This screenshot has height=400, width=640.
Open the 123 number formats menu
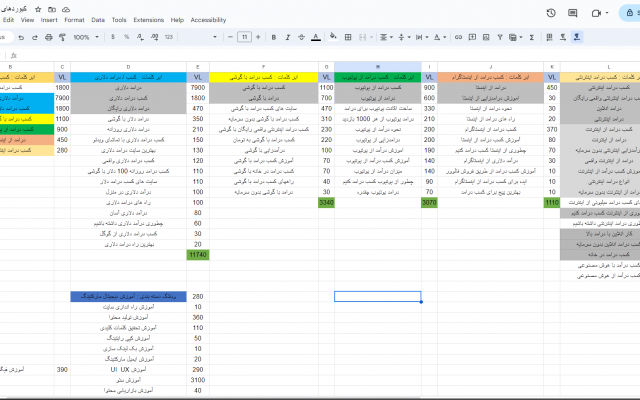(x=169, y=37)
